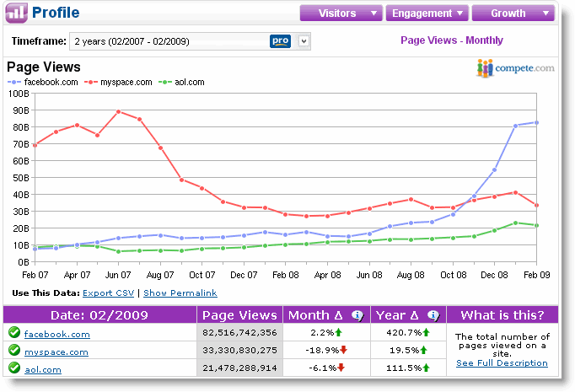
Task: Click the pro badge in Timeframe box
Action: (x=280, y=41)
